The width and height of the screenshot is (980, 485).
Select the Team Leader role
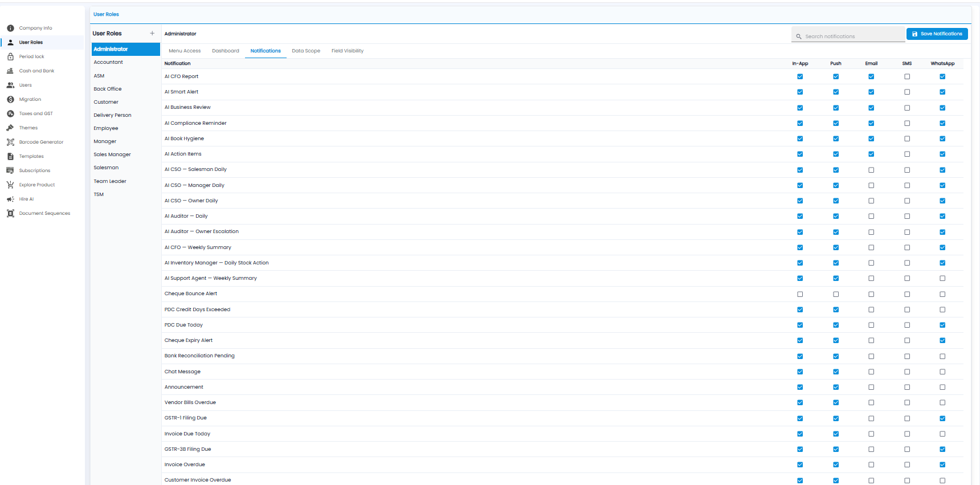[x=126, y=181]
